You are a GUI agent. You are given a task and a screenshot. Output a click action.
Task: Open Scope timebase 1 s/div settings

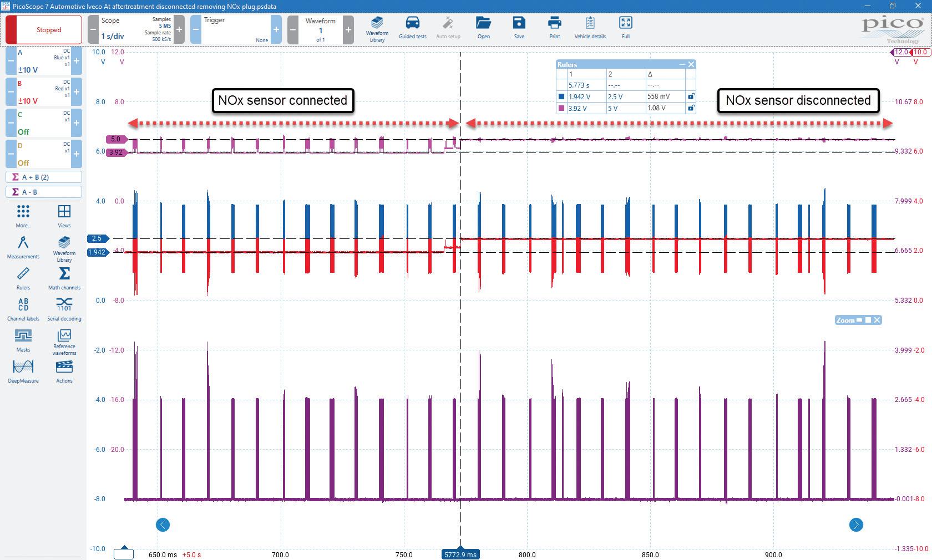point(136,29)
